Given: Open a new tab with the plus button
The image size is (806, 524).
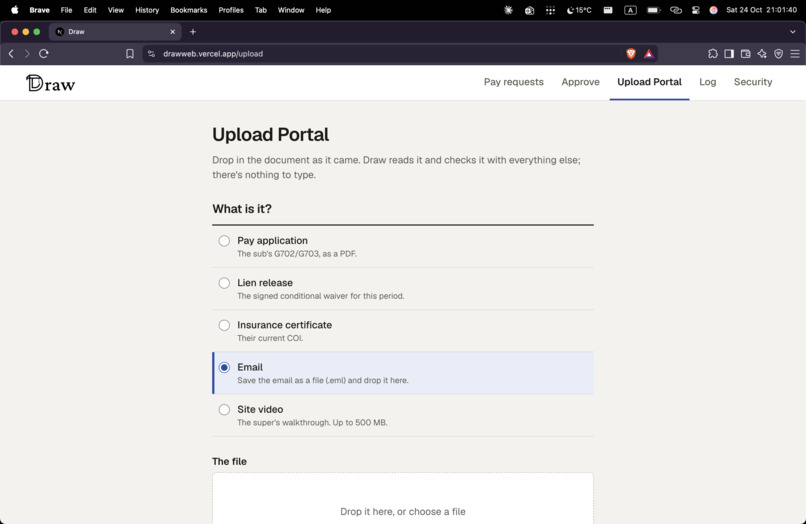Looking at the screenshot, I should (193, 32).
